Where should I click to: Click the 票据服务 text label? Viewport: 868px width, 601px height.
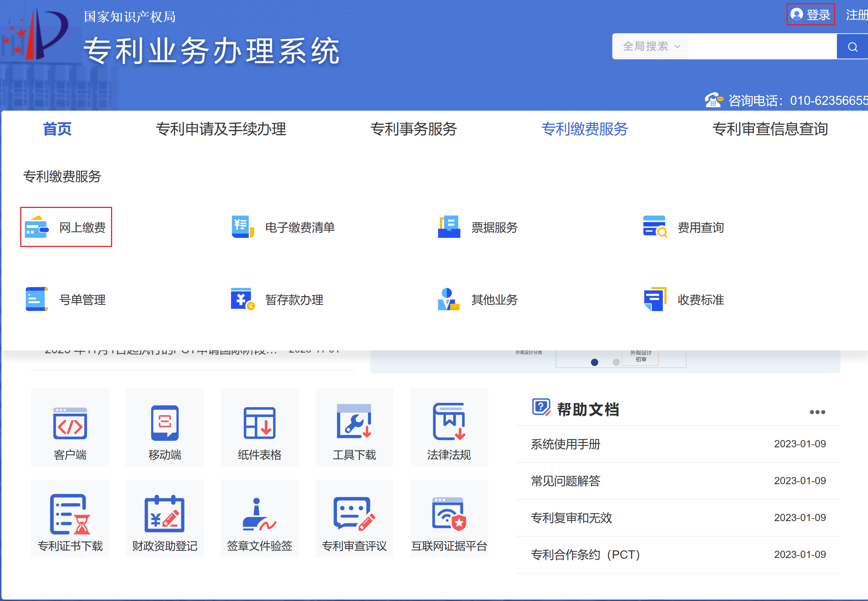tap(494, 227)
